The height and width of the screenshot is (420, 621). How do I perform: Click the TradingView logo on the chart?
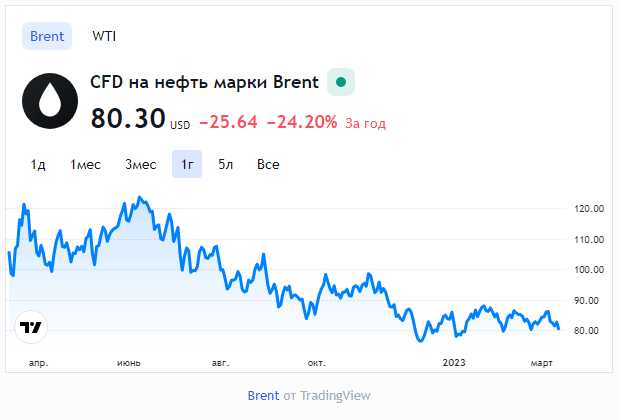tap(31, 327)
